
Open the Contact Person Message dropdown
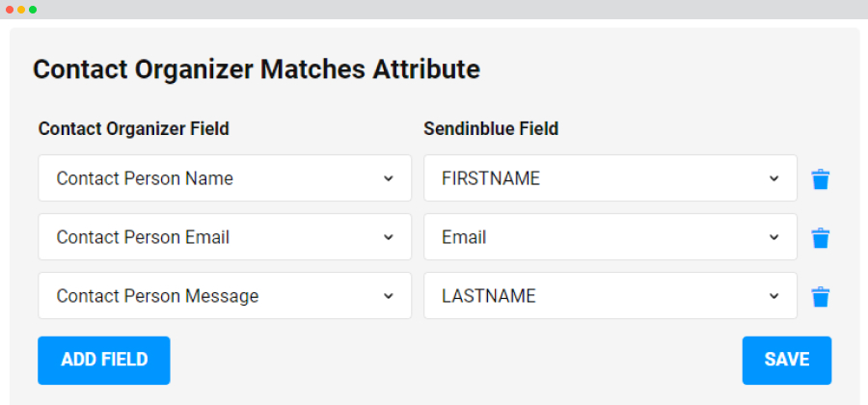tap(225, 295)
